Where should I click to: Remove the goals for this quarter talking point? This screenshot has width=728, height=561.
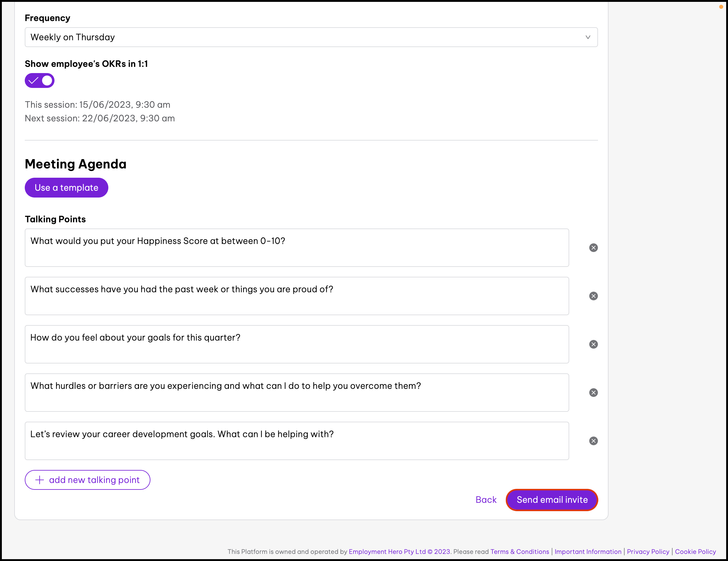593,344
